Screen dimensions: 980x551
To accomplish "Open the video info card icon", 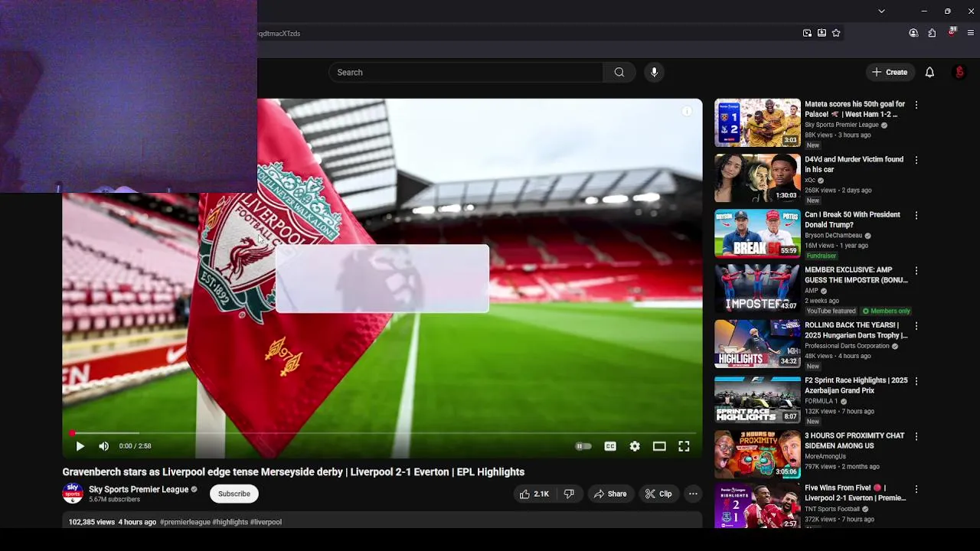I will pos(687,112).
